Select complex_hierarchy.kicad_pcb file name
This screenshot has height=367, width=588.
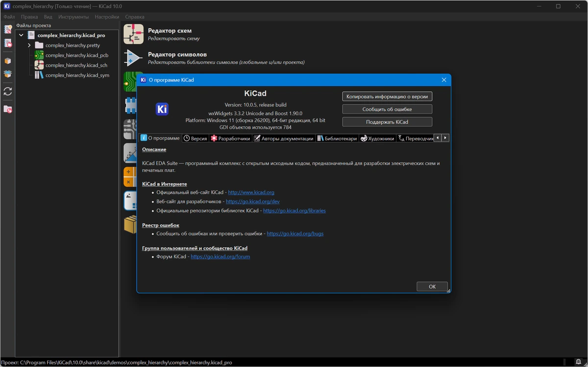[x=77, y=55]
